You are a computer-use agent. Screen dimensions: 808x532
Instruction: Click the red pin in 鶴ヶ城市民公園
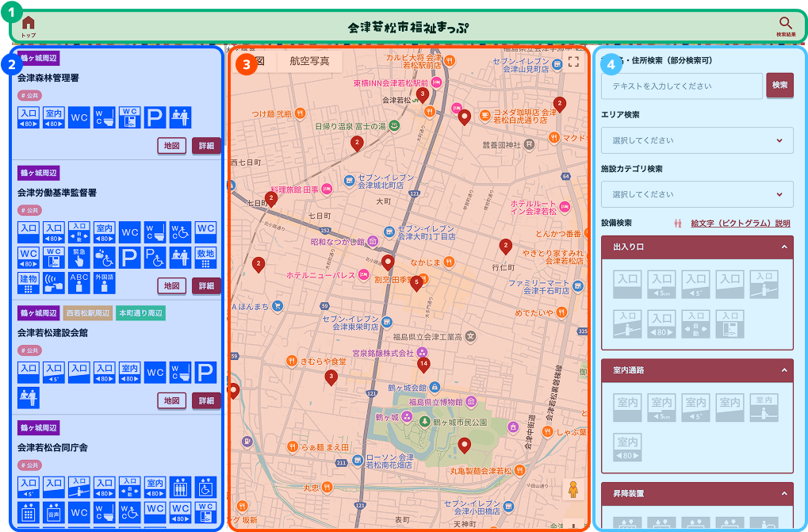(465, 446)
